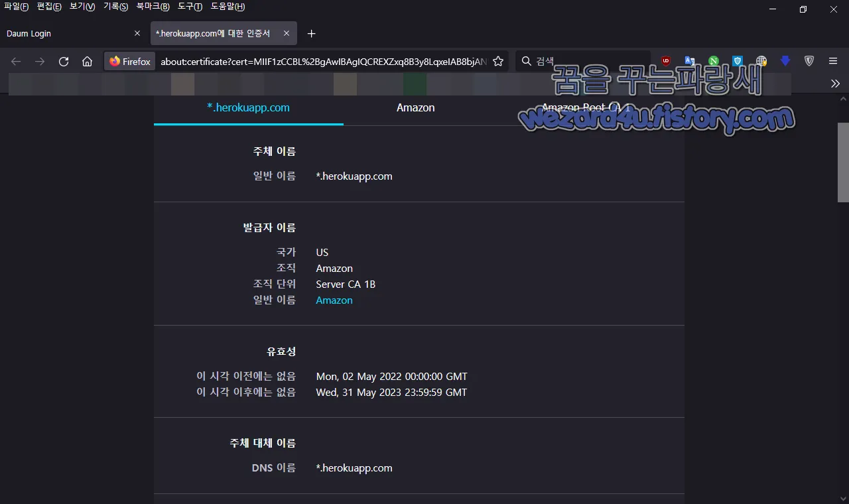Close the herokuapp certificate tab
Viewport: 849px width, 504px height.
287,33
